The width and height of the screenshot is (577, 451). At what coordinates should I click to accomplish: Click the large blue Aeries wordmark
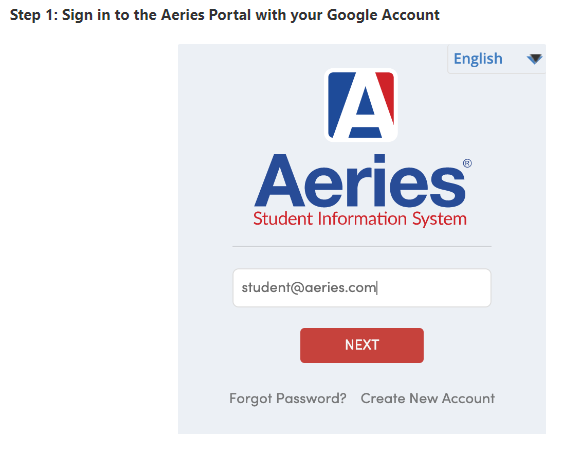coord(360,181)
